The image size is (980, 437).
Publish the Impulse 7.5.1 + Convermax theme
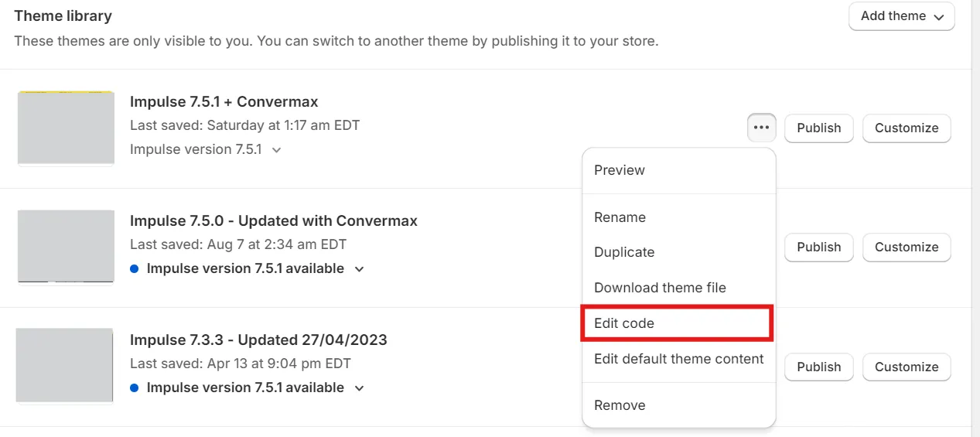point(818,128)
